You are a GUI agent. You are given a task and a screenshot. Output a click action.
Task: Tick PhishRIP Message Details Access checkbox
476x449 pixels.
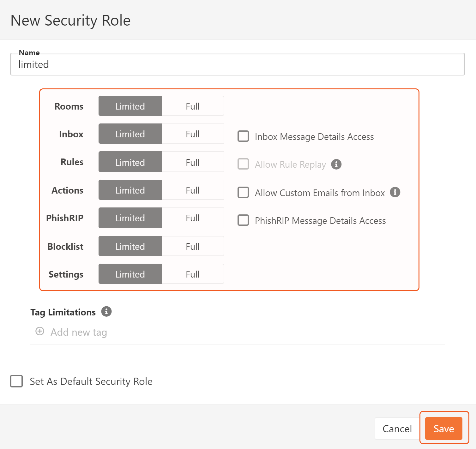tap(243, 220)
